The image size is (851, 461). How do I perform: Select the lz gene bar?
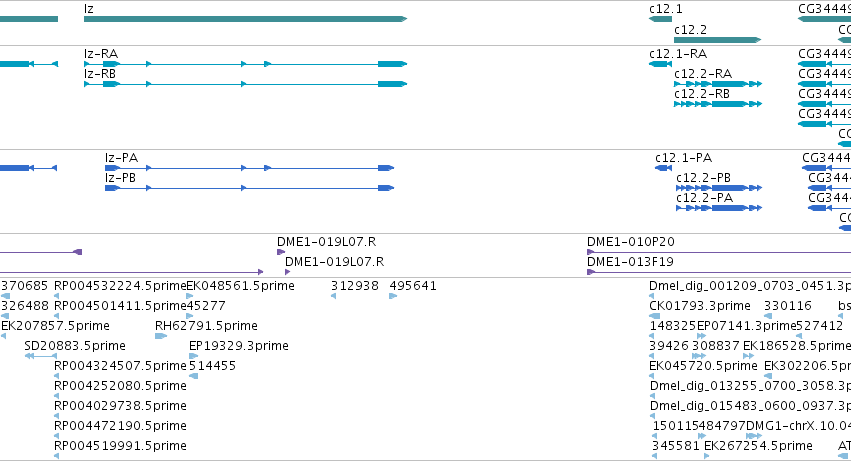tap(245, 19)
